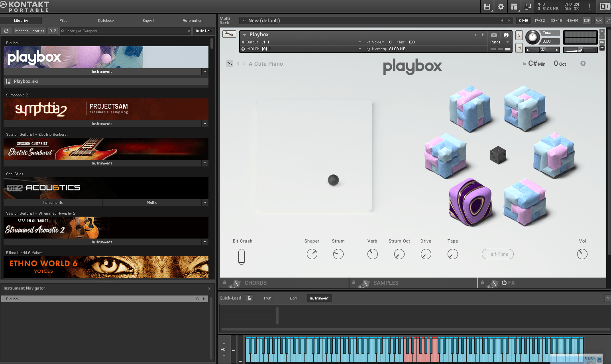Open instrument edit mode wrench icon

229,34
